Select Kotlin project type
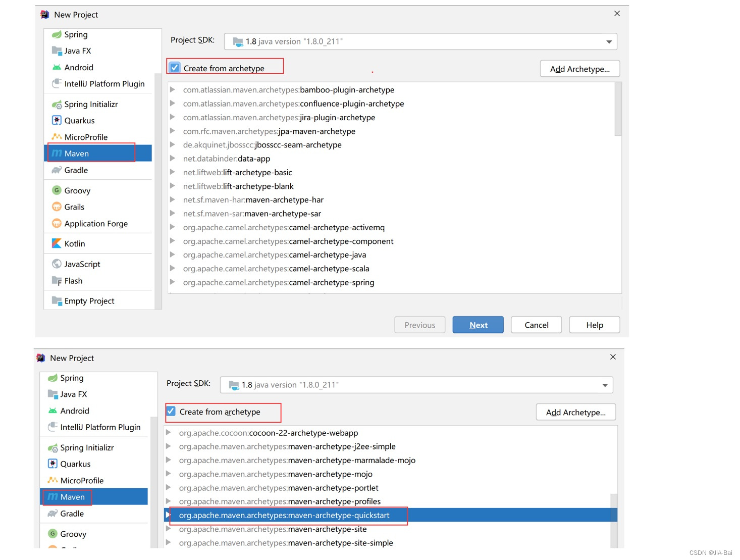This screenshot has height=560, width=740. (x=98, y=243)
